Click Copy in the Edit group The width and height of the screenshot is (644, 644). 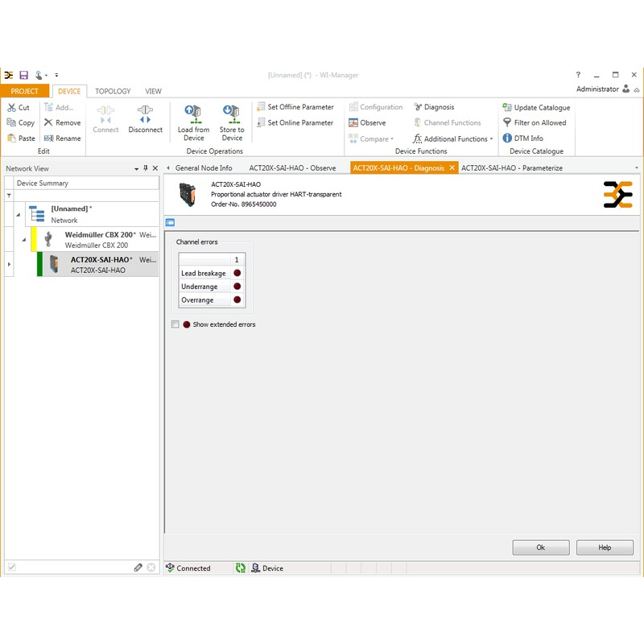tap(21, 123)
